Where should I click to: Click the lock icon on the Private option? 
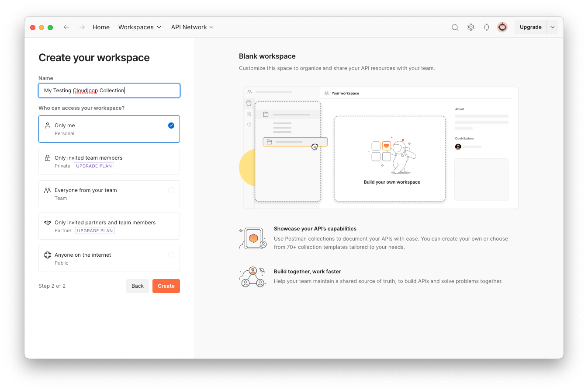click(x=48, y=157)
